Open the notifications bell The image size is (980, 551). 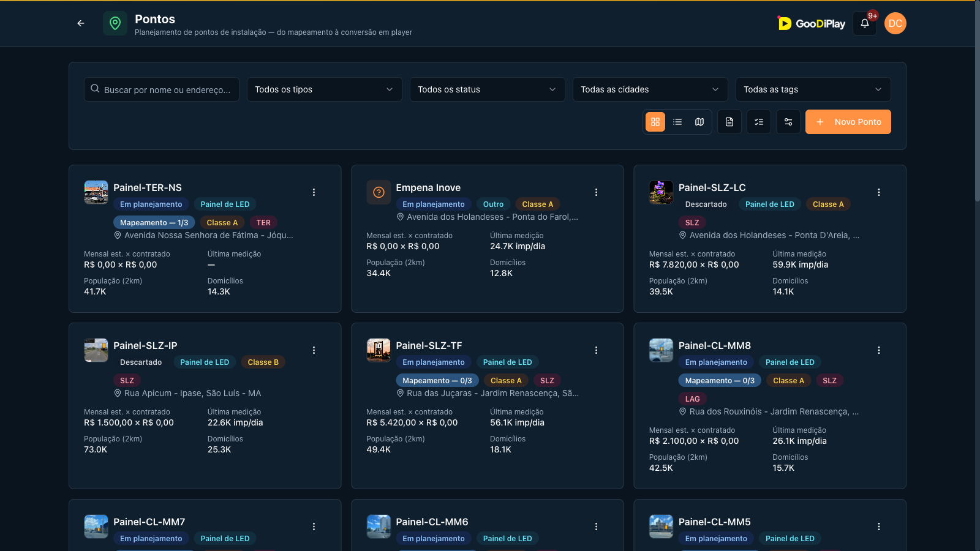(865, 23)
